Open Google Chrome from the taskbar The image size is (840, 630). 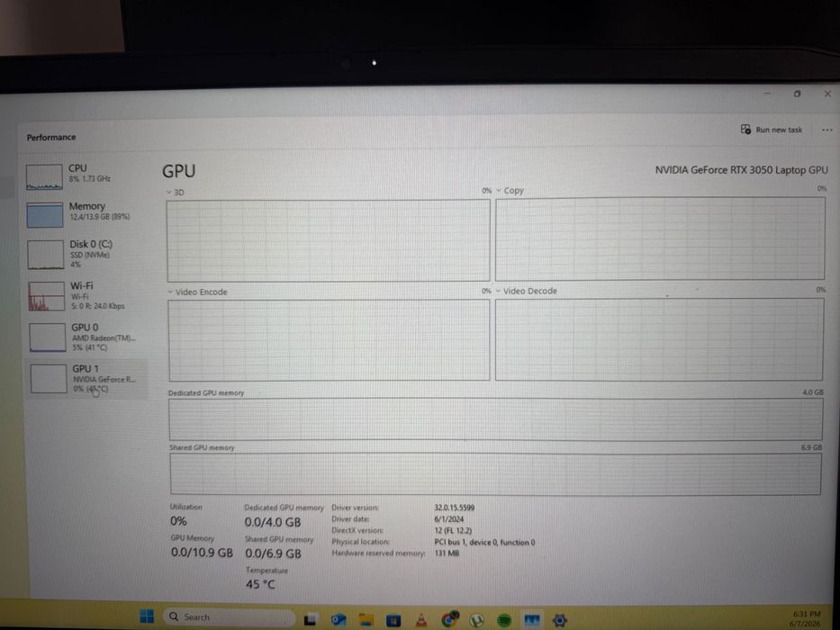449,620
